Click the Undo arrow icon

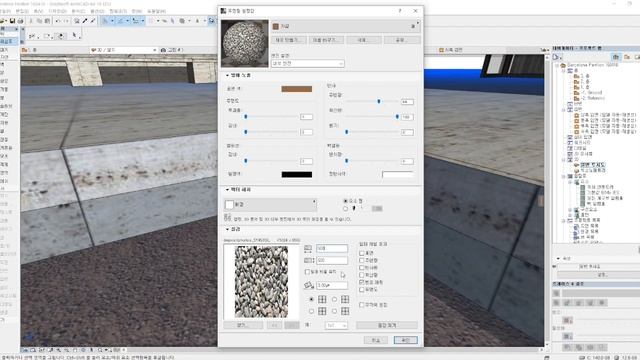[58, 21]
